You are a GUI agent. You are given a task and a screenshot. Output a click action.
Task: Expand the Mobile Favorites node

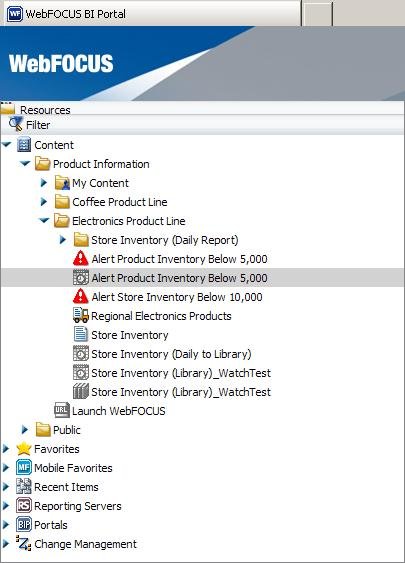(6, 467)
